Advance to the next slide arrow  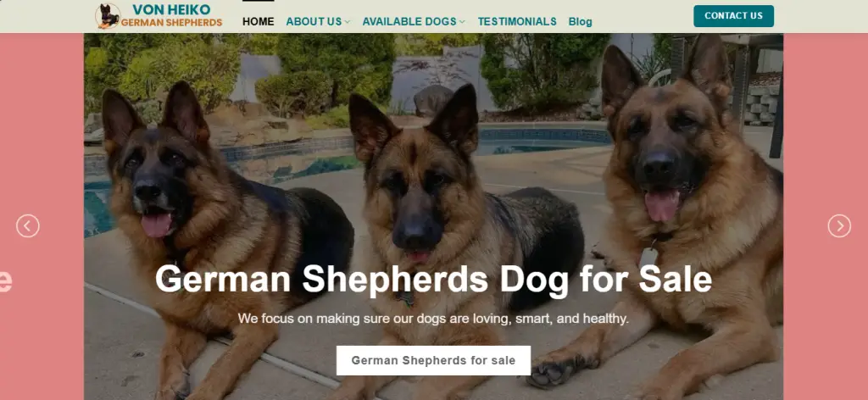point(839,225)
